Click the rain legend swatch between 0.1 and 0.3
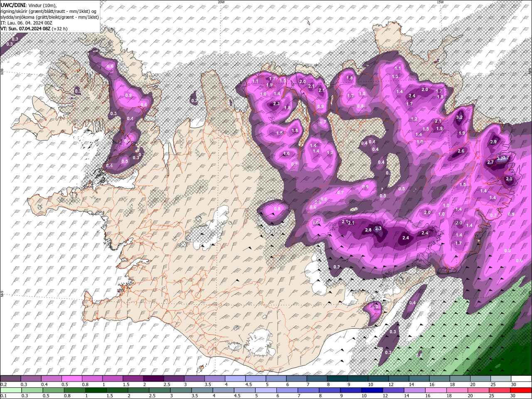532x399 pixels. [x=10, y=390]
